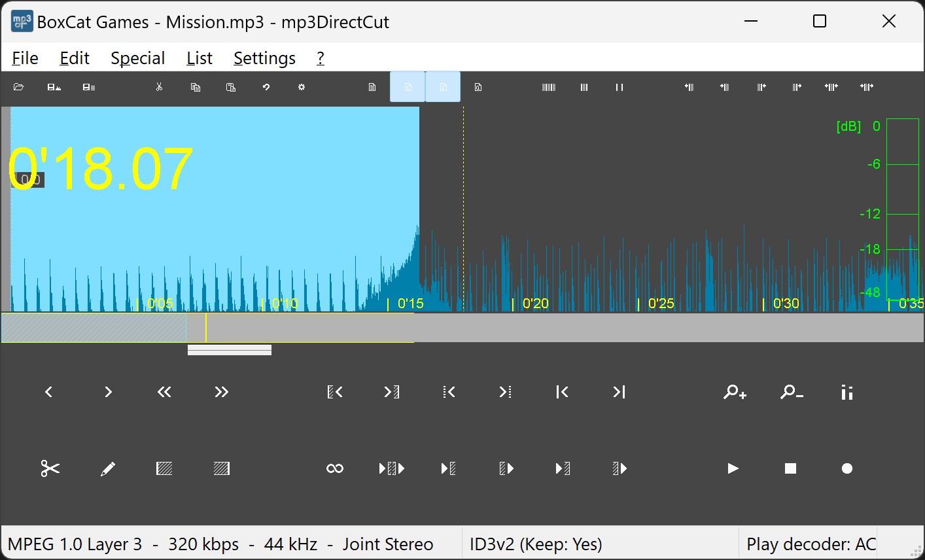Click the hatched-bar-then-play button, fourth in bottom row
This screenshot has height=560, width=925.
pyautogui.click(x=506, y=468)
